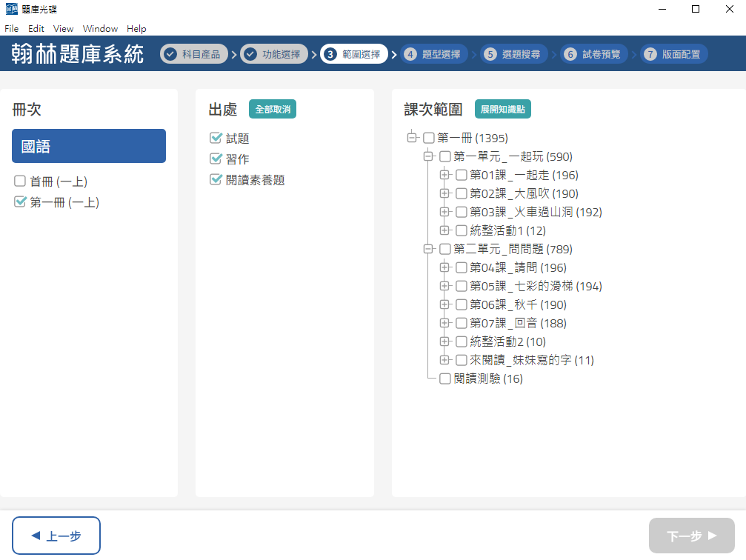Screen dimensions: 746x560
Task: Uncheck the 閱讀素養題 checkbox
Action: pos(216,180)
